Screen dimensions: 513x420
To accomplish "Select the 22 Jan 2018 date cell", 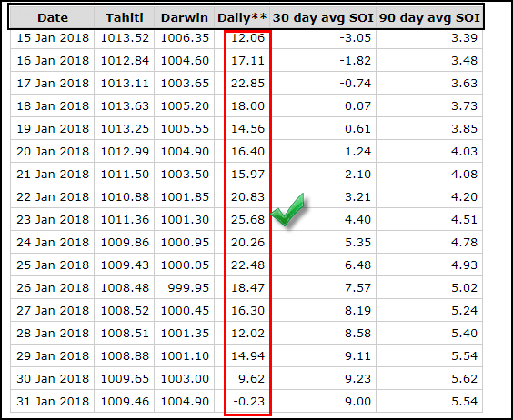I will (53, 197).
